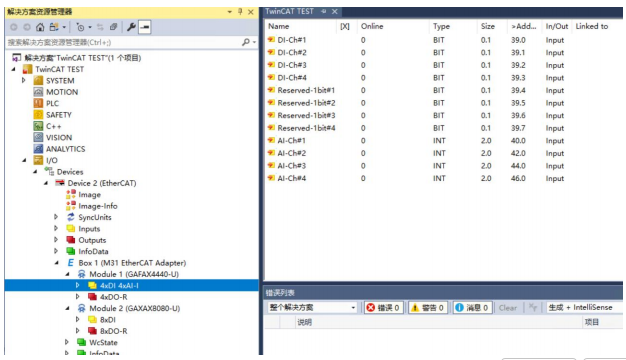Click the In/Out column header
626x360 pixels.
(557, 26)
